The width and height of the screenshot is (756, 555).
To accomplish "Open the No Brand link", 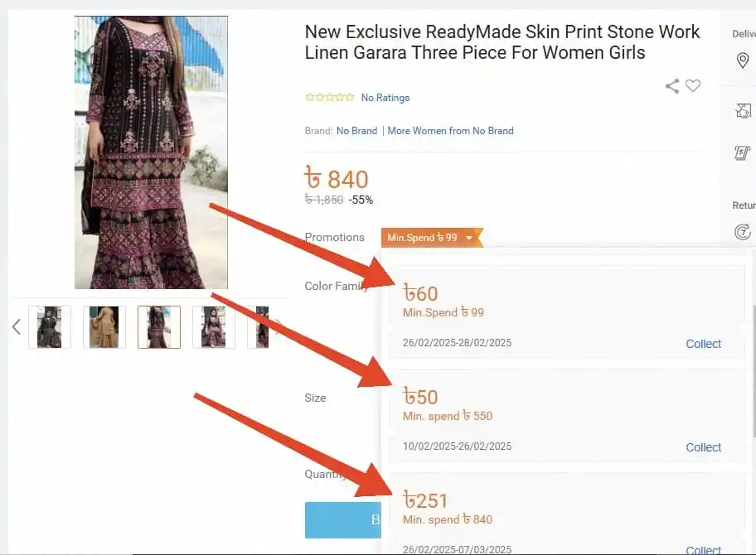I will [x=356, y=131].
